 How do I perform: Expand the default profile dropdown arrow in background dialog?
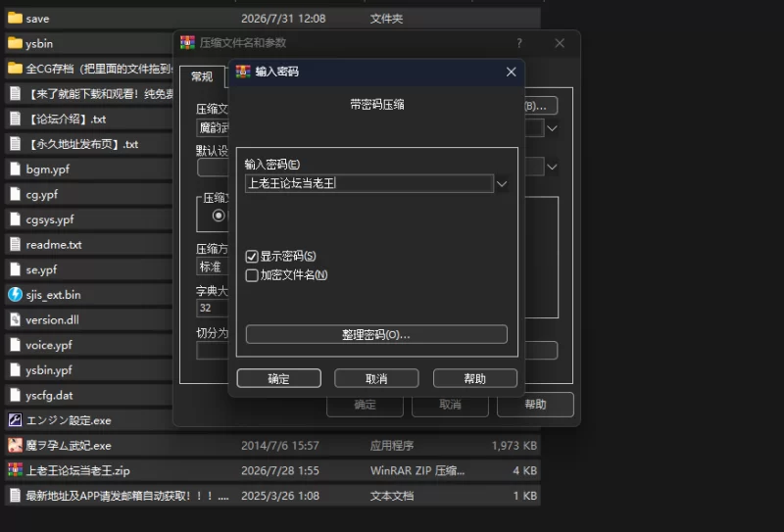point(552,167)
